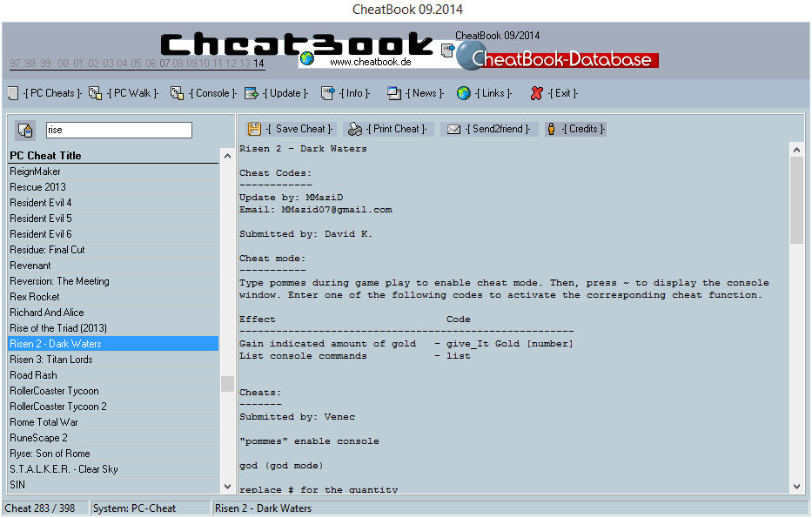Select "Resident Evil 5" in the list
The image size is (812, 518).
coord(113,219)
